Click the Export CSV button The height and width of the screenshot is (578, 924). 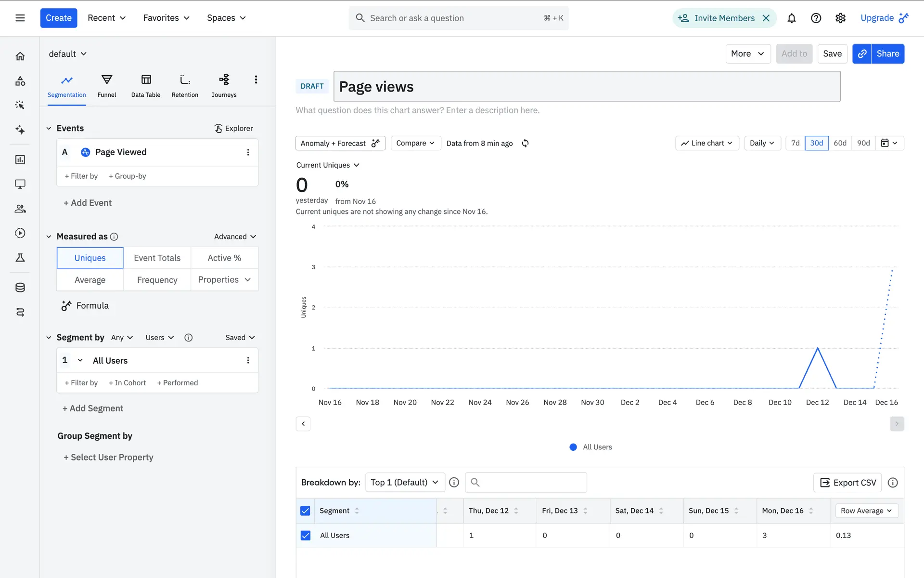click(847, 482)
